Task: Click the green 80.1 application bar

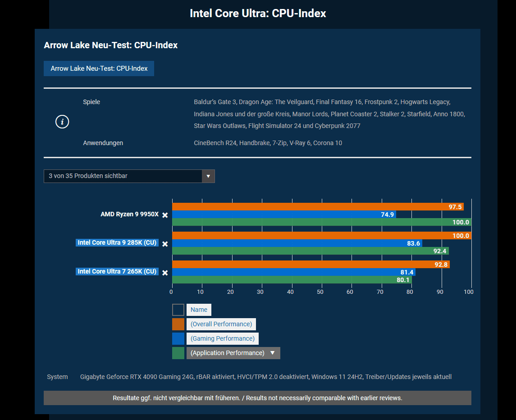Action: (x=292, y=280)
